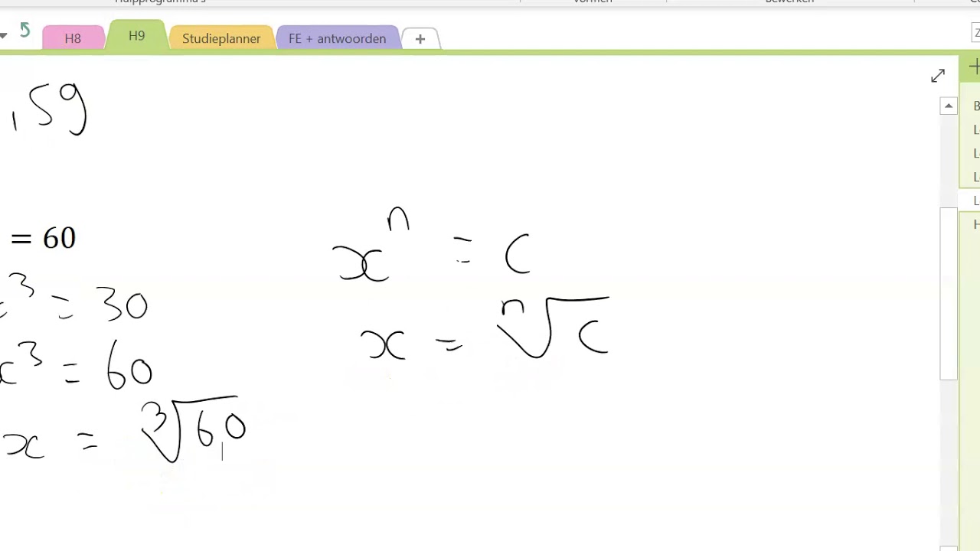Add a new section with plus button
Screen dimensions: 980x551
tap(420, 38)
